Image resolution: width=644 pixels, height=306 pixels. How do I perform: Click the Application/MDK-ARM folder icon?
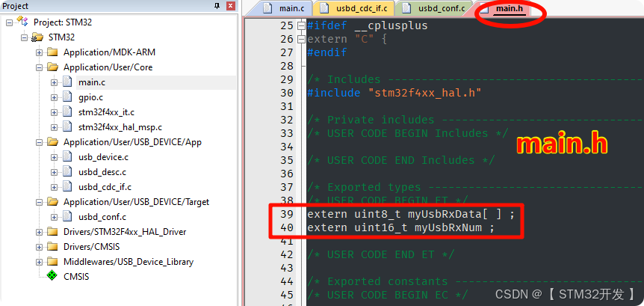[x=52, y=52]
